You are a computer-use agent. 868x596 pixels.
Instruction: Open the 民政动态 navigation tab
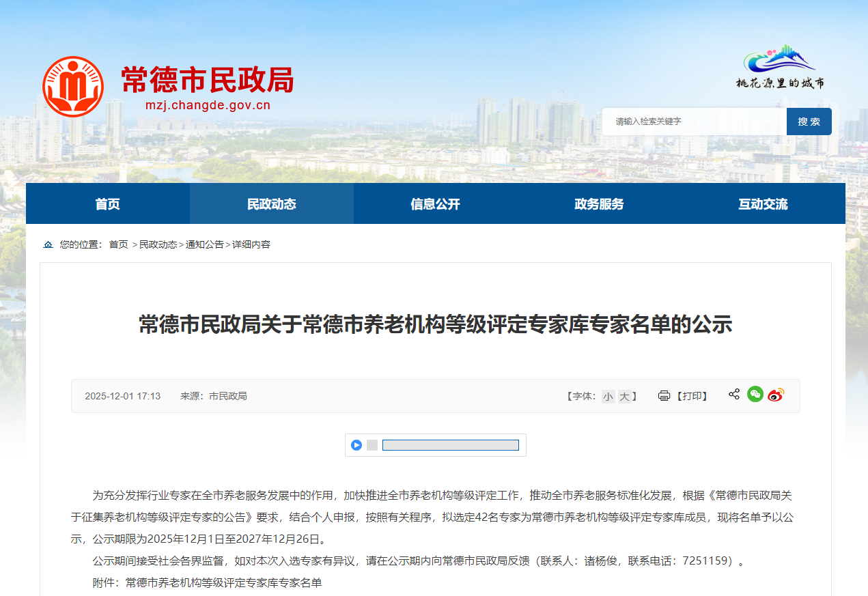[x=272, y=204]
